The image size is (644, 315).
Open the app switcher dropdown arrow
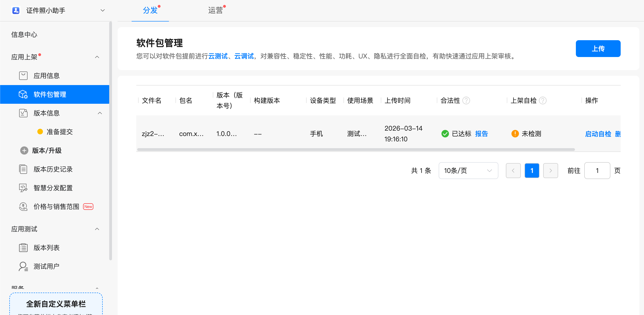(102, 10)
